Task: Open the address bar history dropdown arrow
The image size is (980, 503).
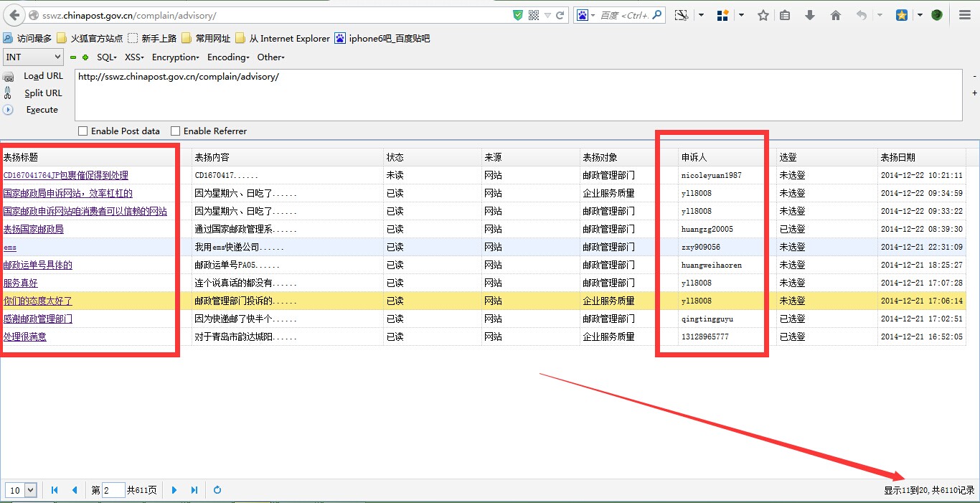Action: click(547, 15)
